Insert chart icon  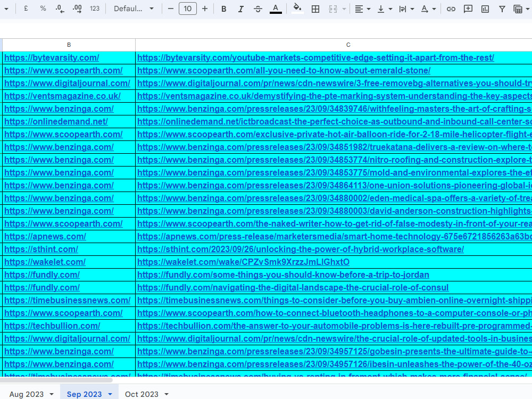(485, 9)
